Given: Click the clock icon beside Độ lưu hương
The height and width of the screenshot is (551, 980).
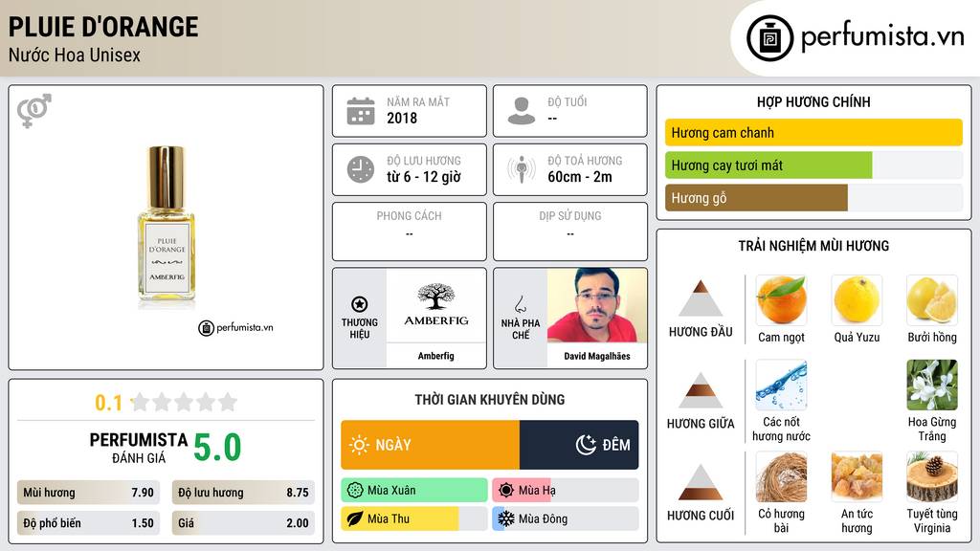Looking at the screenshot, I should [361, 169].
